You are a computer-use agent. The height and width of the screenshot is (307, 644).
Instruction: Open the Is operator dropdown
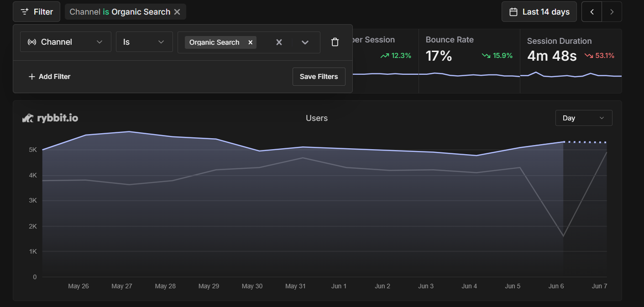pos(144,42)
